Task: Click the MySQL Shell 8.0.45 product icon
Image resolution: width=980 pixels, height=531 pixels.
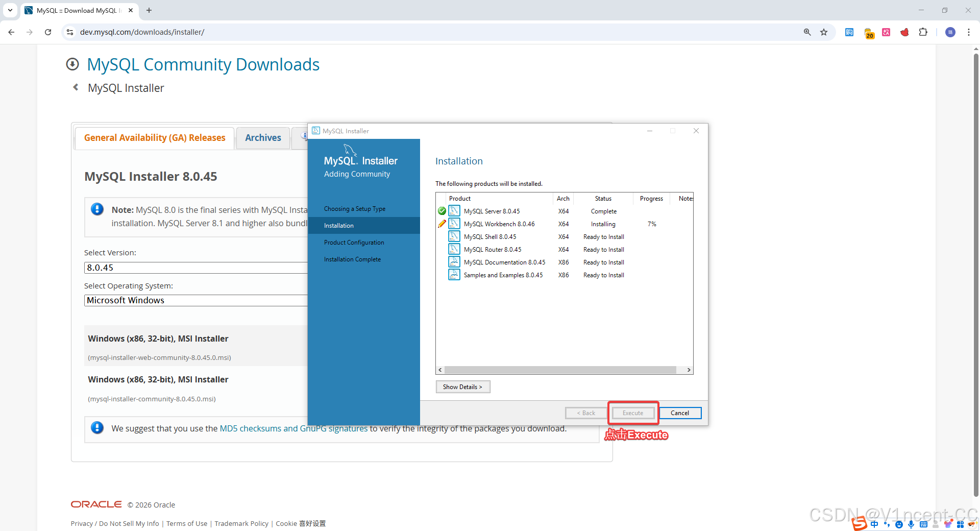Action: click(454, 236)
